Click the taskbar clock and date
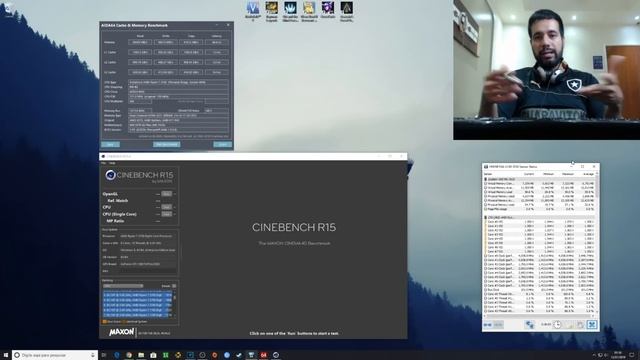The image size is (640, 360). point(618,355)
